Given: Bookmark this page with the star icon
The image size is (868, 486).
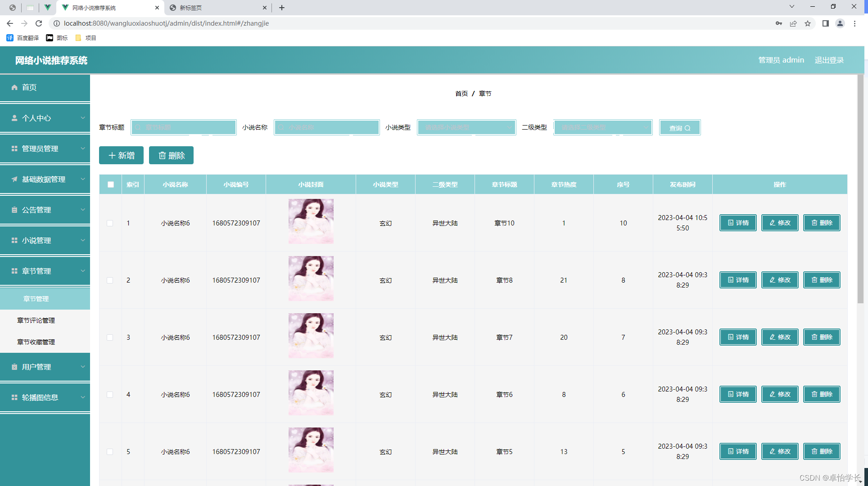Looking at the screenshot, I should coord(808,23).
